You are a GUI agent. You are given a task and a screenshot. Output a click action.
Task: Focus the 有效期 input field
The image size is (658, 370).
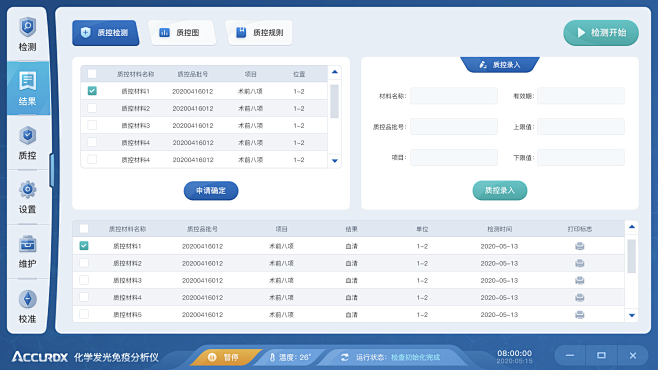click(581, 96)
